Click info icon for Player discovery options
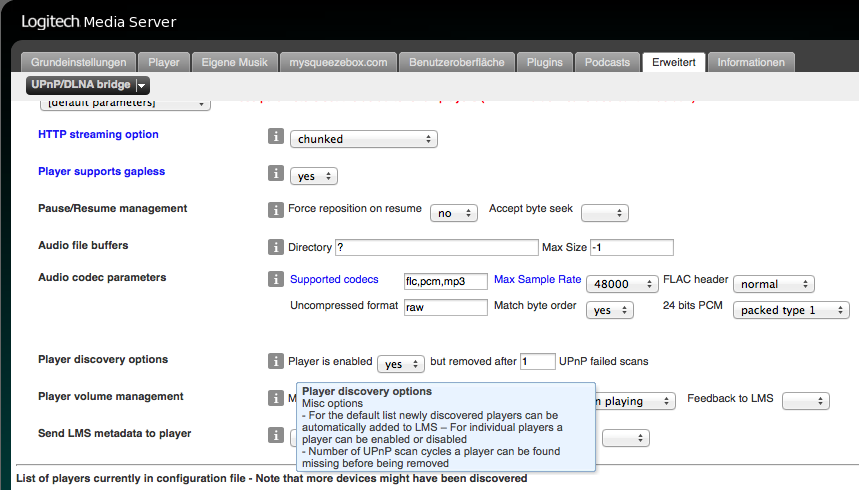 click(x=276, y=361)
